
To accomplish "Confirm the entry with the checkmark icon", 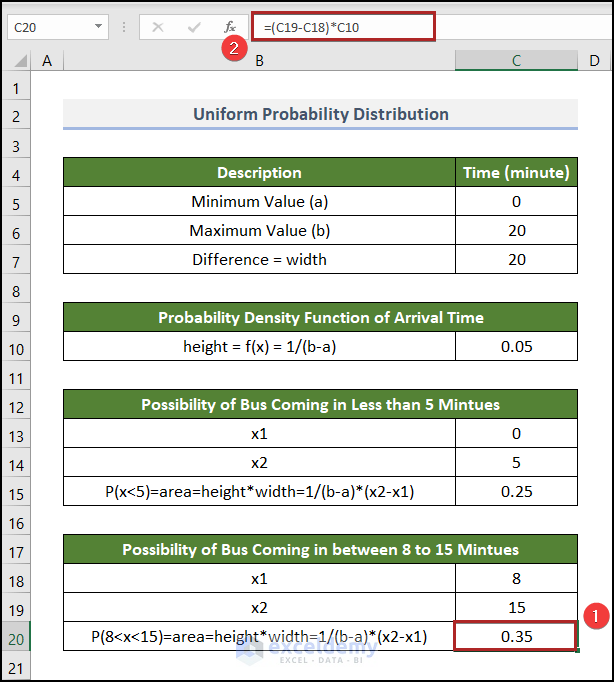I will 194,27.
